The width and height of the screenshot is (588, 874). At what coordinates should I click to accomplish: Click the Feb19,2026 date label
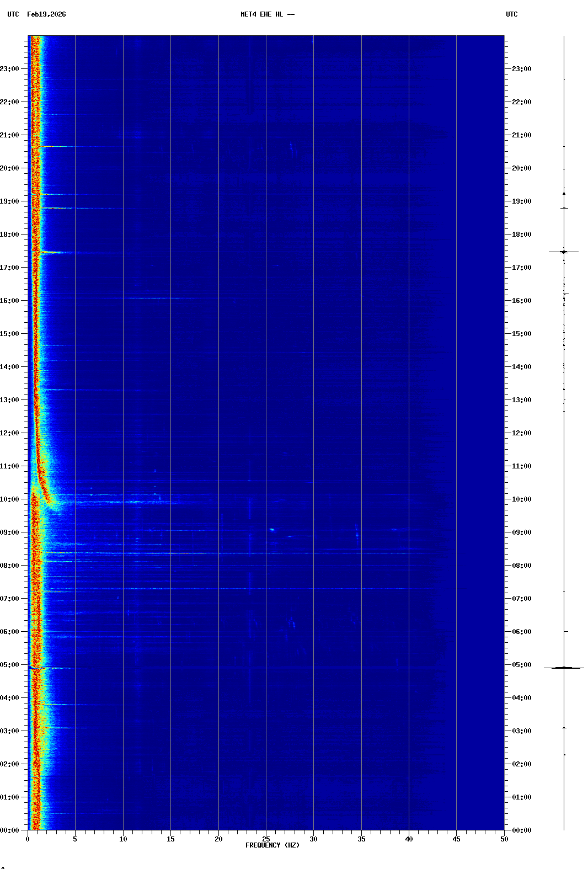pyautogui.click(x=46, y=14)
